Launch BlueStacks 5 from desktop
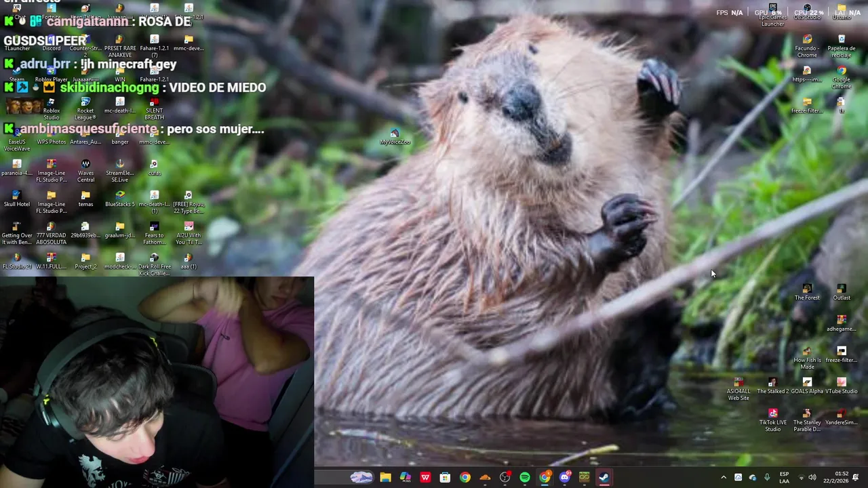 (x=120, y=199)
